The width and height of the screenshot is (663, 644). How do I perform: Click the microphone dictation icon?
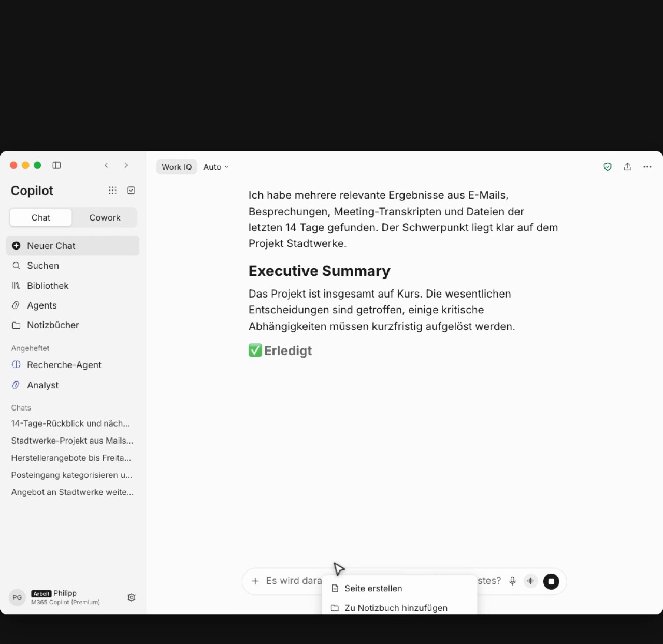click(x=512, y=581)
